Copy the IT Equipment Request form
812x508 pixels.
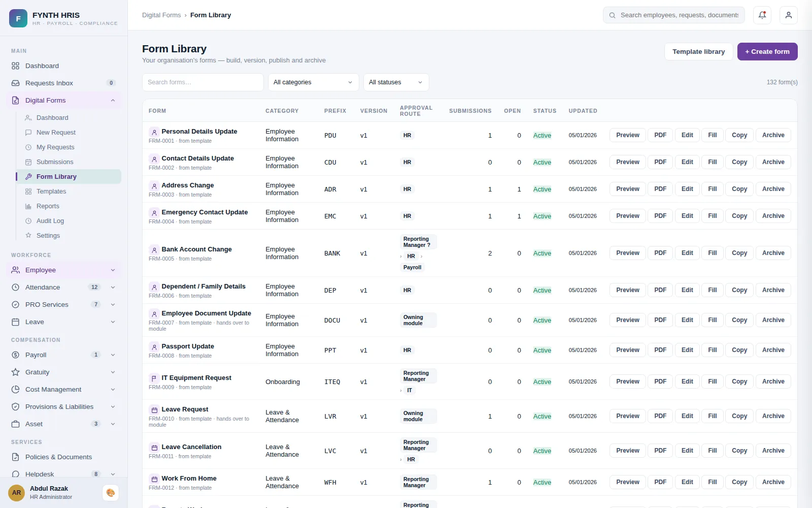[739, 382]
